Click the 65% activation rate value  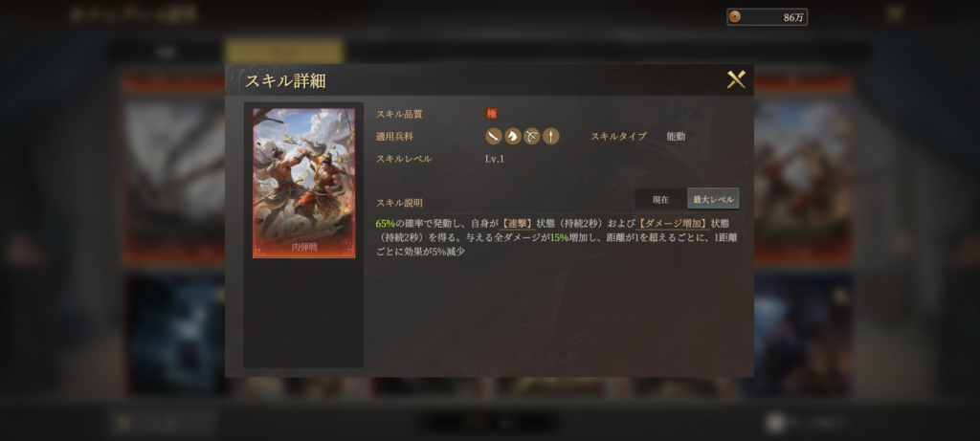pos(385,223)
